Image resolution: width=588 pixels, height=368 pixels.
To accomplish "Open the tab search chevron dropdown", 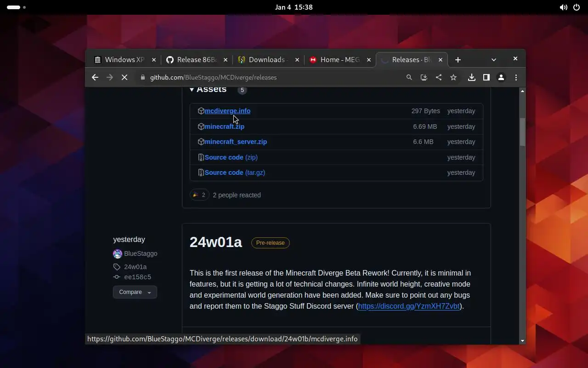I will coord(494,60).
